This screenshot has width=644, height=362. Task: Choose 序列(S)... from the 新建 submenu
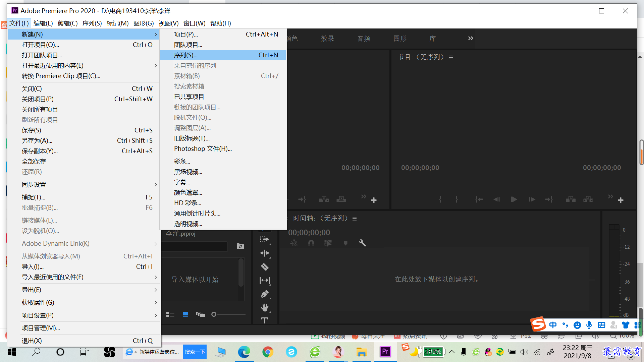[223, 55]
